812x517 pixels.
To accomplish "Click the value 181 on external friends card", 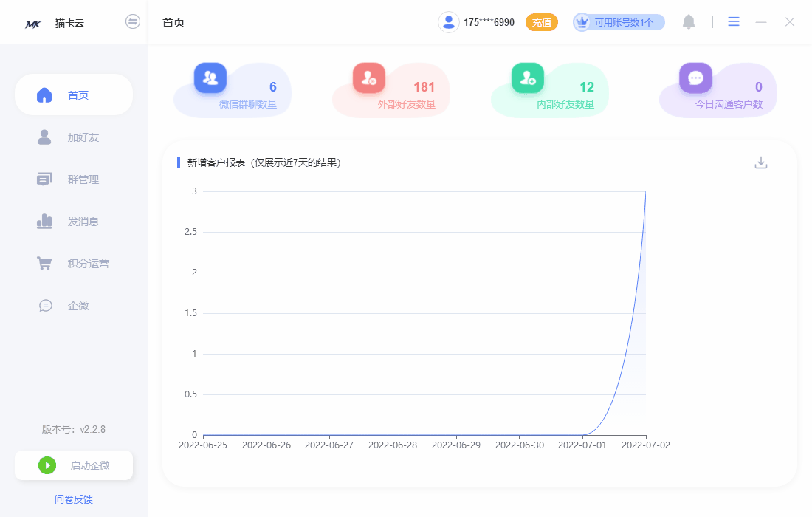I will pyautogui.click(x=424, y=87).
